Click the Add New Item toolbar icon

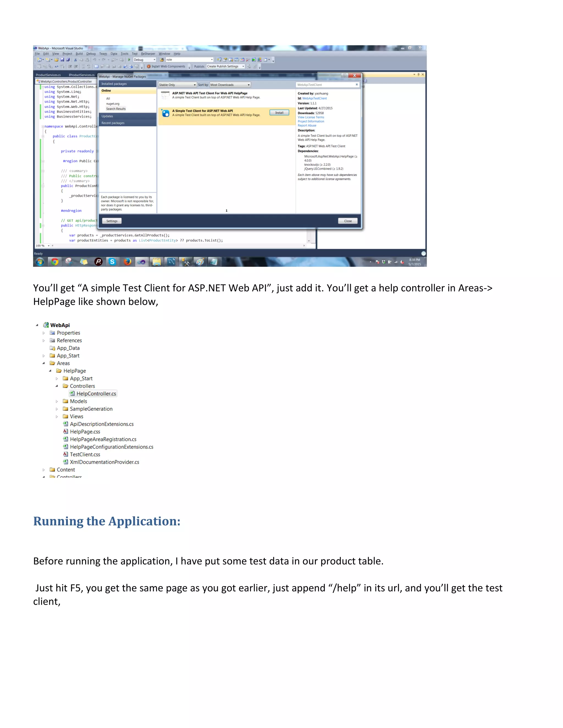(48, 60)
